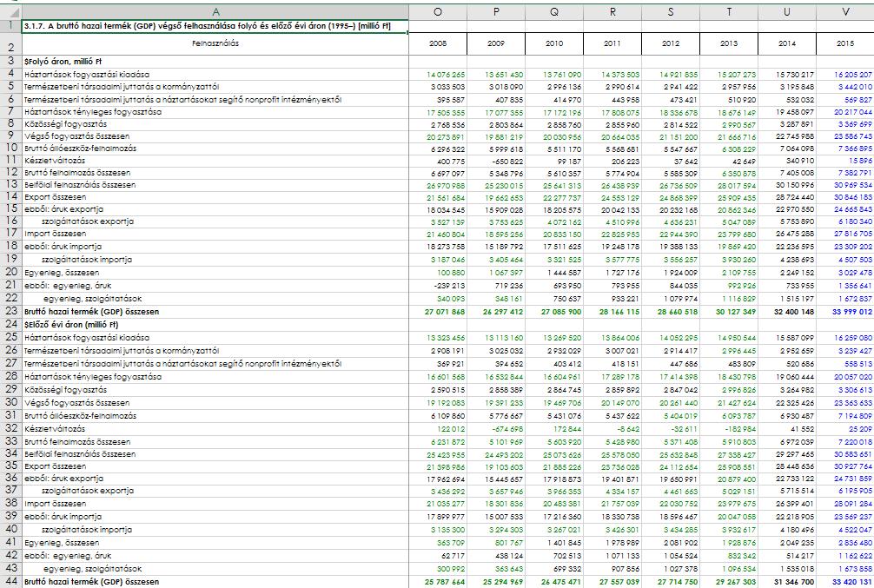
Task: Select column T header
Action: (729, 11)
